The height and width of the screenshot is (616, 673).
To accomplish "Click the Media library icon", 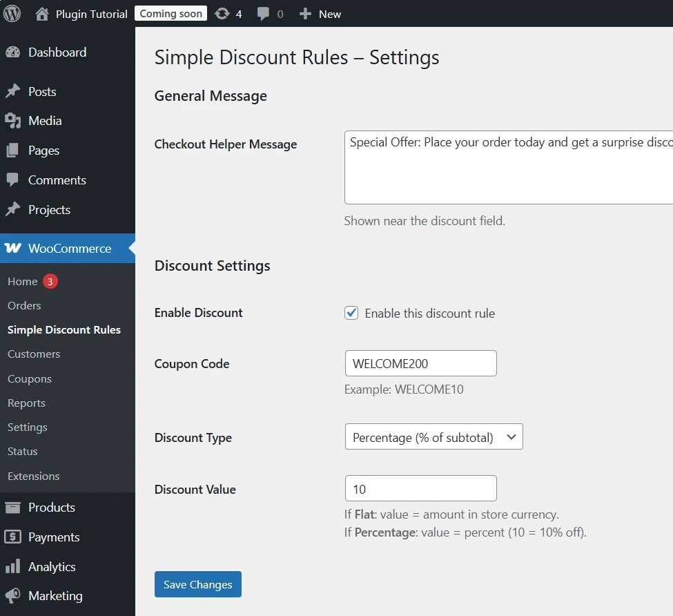I will tap(12, 121).
